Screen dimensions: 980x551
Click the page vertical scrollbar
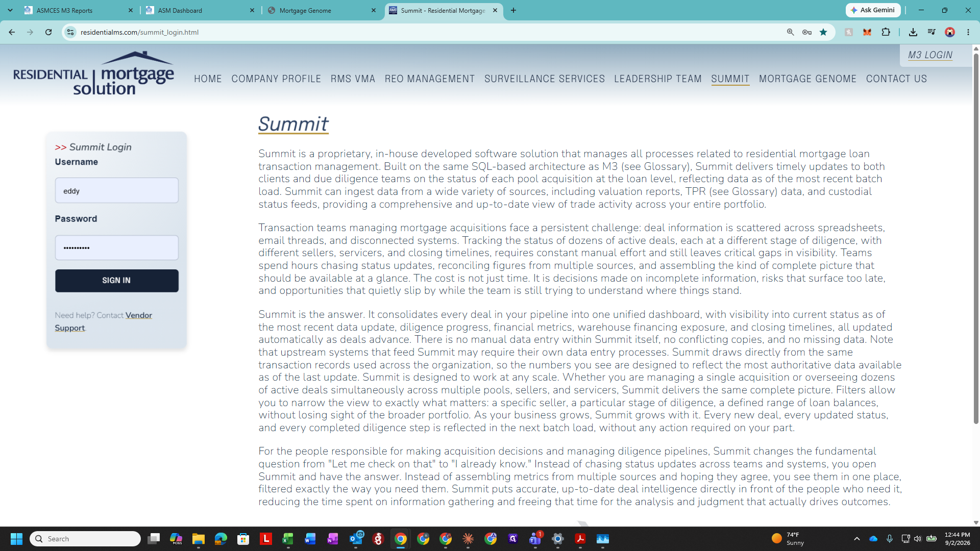click(x=976, y=240)
